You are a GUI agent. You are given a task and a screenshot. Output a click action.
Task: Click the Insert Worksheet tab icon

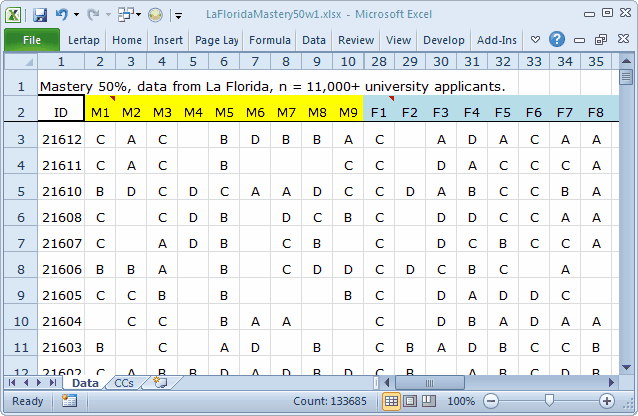click(160, 383)
